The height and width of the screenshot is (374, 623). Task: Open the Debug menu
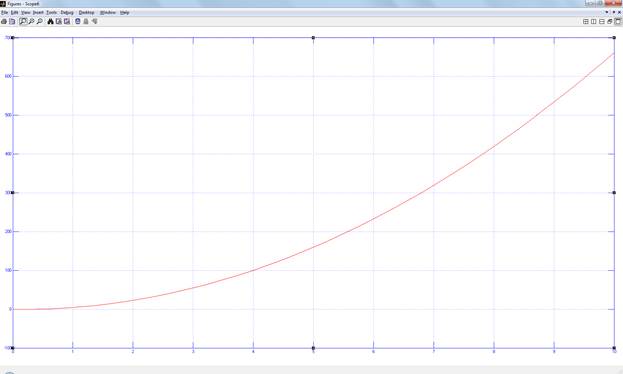pyautogui.click(x=67, y=13)
